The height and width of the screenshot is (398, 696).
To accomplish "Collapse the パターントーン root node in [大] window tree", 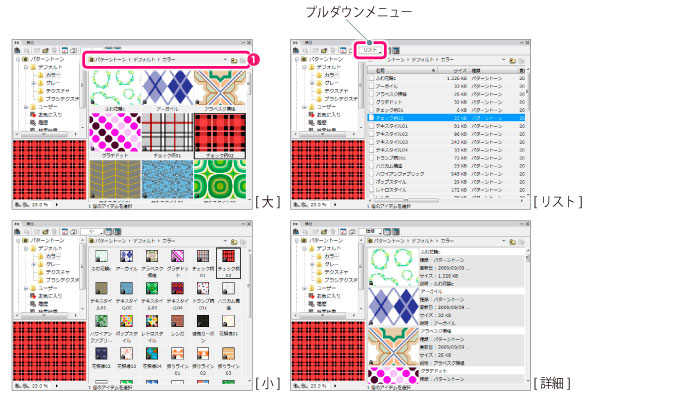I will click(x=18, y=59).
